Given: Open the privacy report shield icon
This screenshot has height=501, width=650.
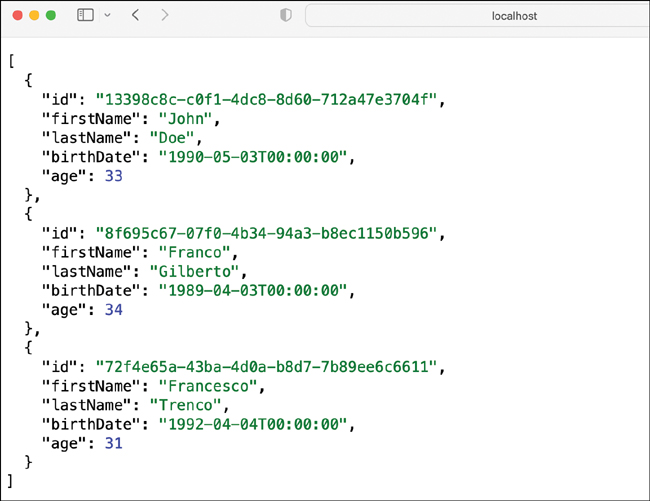Looking at the screenshot, I should click(x=286, y=16).
